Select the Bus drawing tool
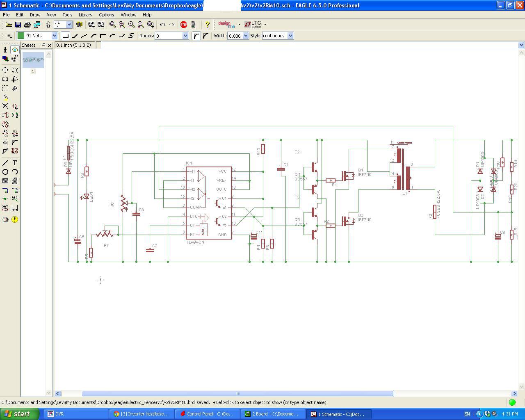The image size is (525, 420). (5, 190)
